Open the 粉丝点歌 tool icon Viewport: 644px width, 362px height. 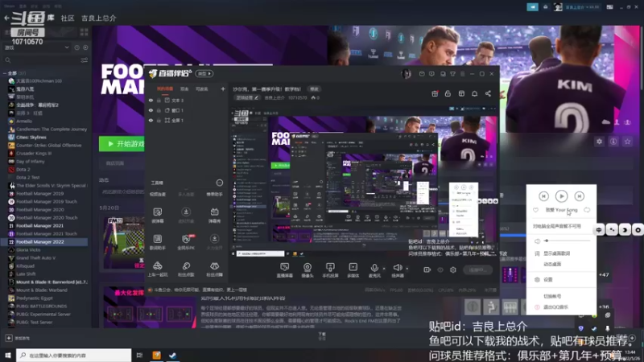tap(186, 269)
